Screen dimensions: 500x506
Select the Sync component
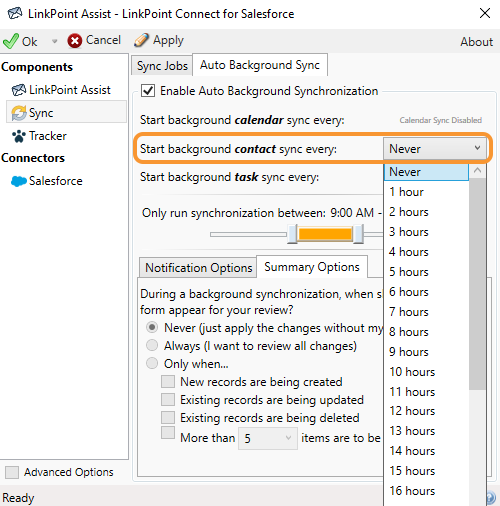coord(66,113)
